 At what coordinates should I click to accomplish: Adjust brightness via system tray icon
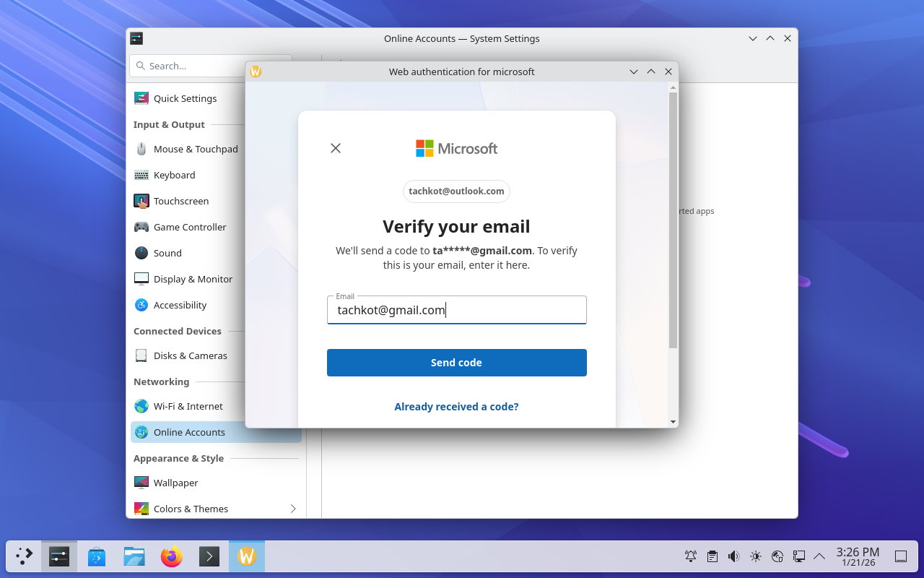tap(756, 556)
